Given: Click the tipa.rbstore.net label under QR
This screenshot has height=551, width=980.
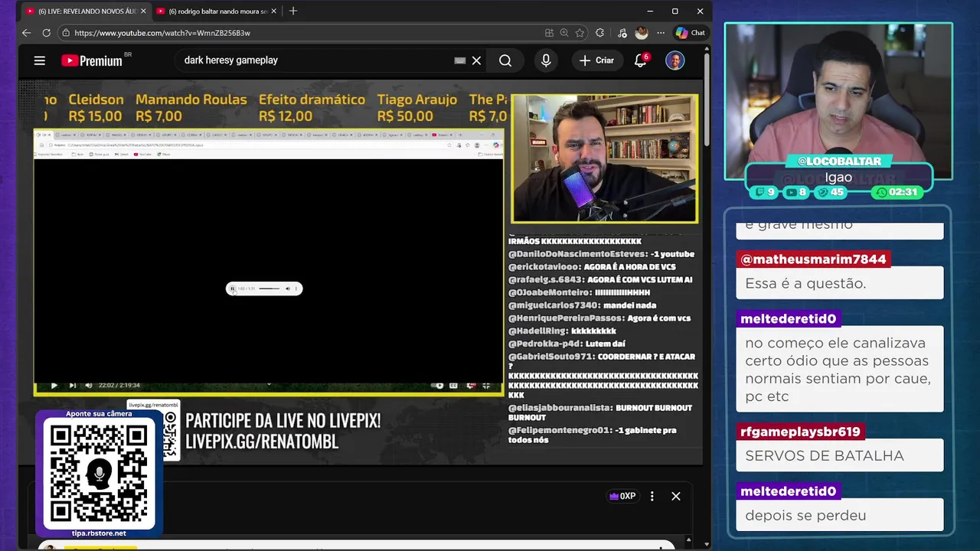Looking at the screenshot, I should (x=99, y=533).
